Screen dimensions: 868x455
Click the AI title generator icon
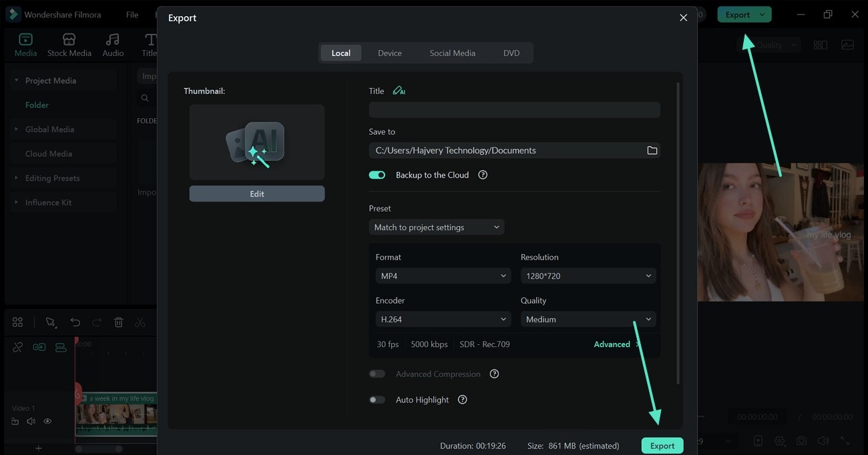coord(399,91)
